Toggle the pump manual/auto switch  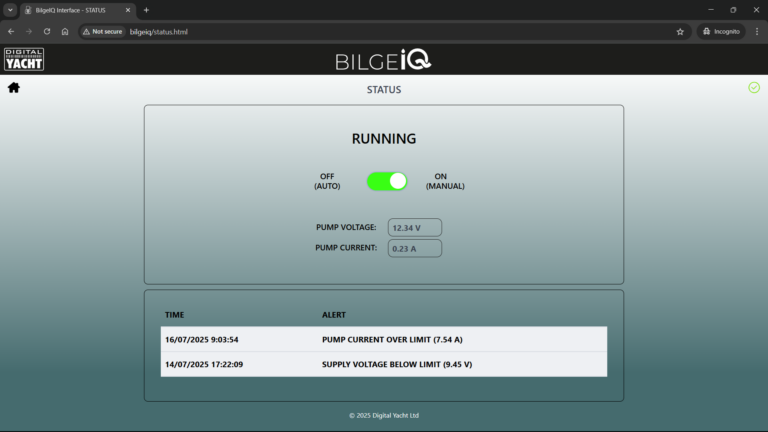(x=387, y=181)
